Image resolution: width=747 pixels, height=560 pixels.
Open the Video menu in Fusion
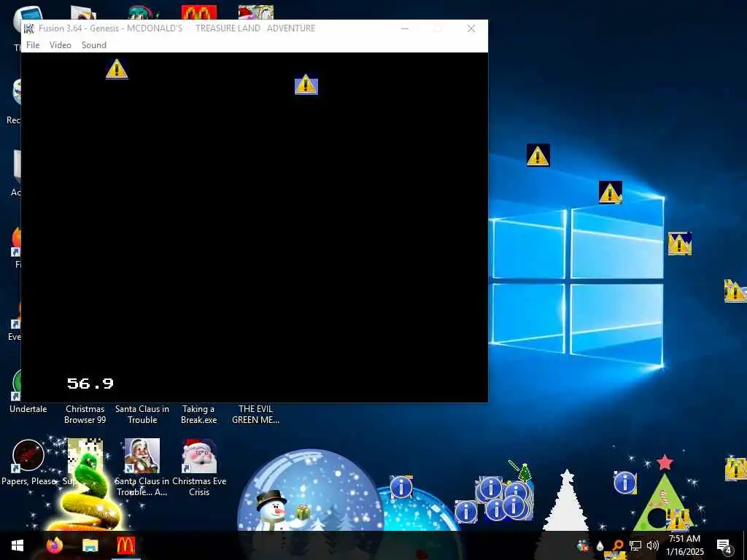tap(61, 44)
